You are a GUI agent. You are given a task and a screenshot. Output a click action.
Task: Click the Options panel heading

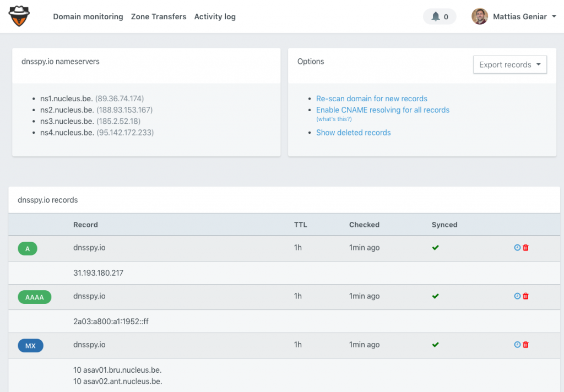pos(311,62)
